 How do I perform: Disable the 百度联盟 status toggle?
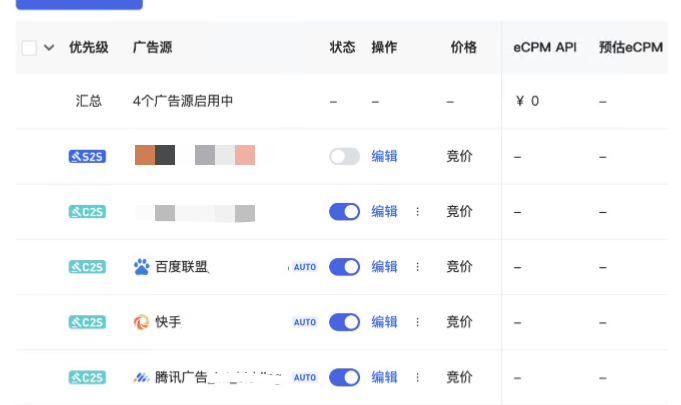pos(344,267)
